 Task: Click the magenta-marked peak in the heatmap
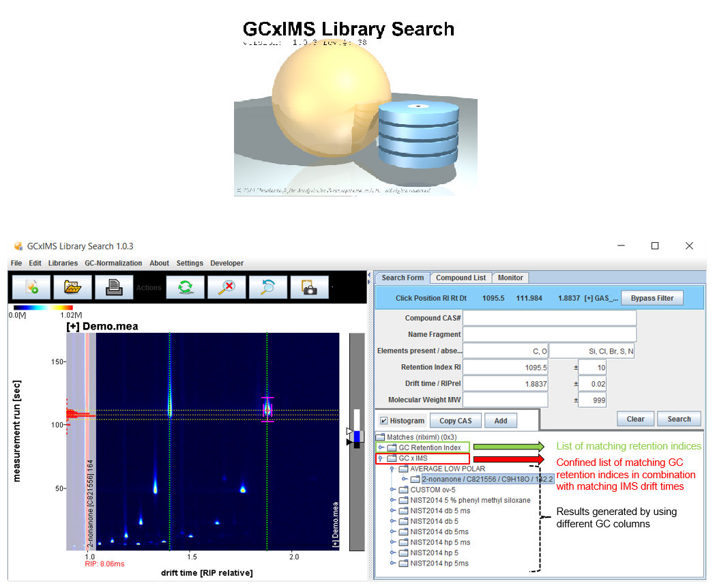point(267,410)
